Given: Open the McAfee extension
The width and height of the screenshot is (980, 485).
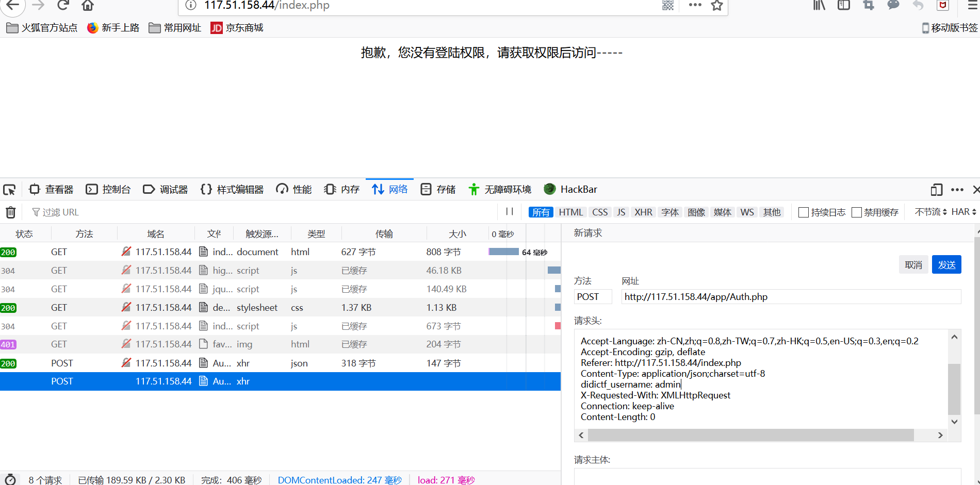Looking at the screenshot, I should 942,6.
